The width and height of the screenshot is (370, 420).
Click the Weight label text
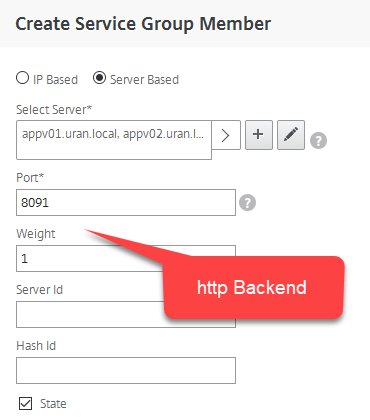pyautogui.click(x=36, y=234)
